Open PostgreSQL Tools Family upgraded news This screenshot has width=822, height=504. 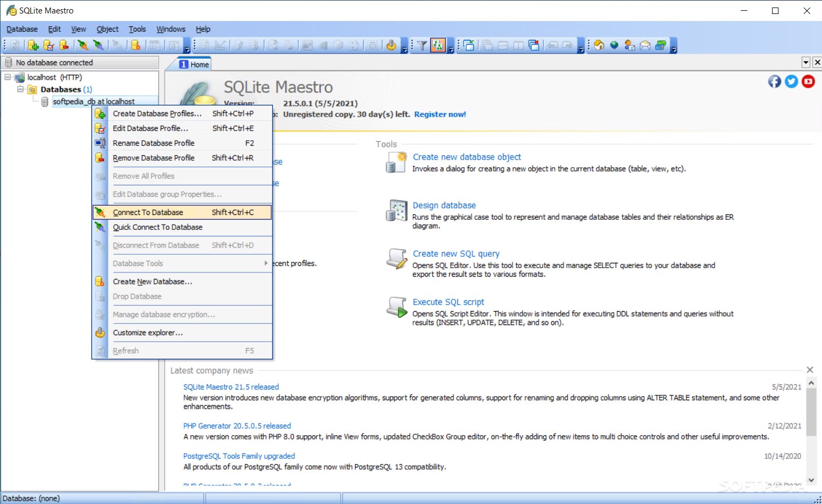click(239, 456)
